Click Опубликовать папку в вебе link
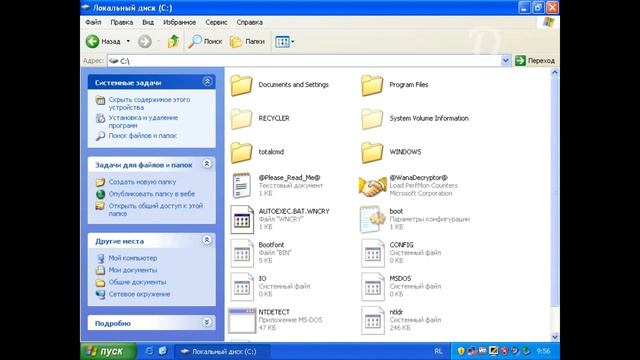The width and height of the screenshot is (640, 360). click(x=151, y=194)
